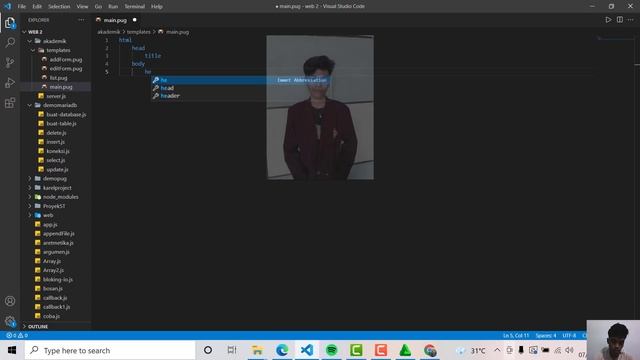Expand the web folder
640x360 pixels.
coord(48,215)
